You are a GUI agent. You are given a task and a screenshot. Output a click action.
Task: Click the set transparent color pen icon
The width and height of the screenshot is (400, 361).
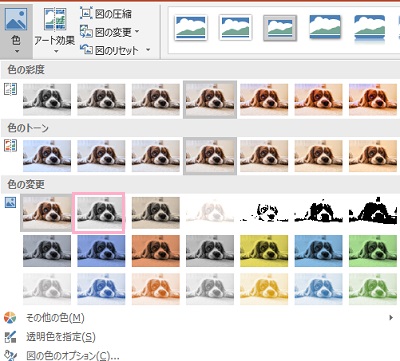click(x=10, y=337)
